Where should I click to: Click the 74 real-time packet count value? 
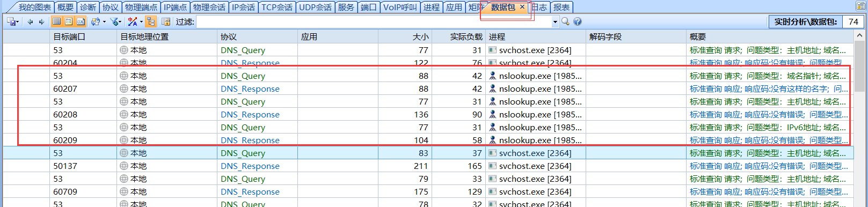(x=854, y=21)
